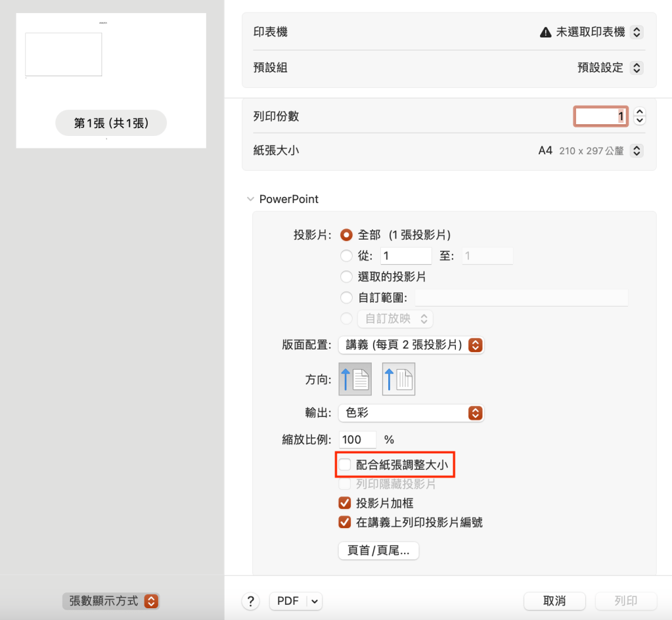The image size is (672, 620).
Task: Disable 在講義上列印投影片編號 checkbox
Action: 345,523
